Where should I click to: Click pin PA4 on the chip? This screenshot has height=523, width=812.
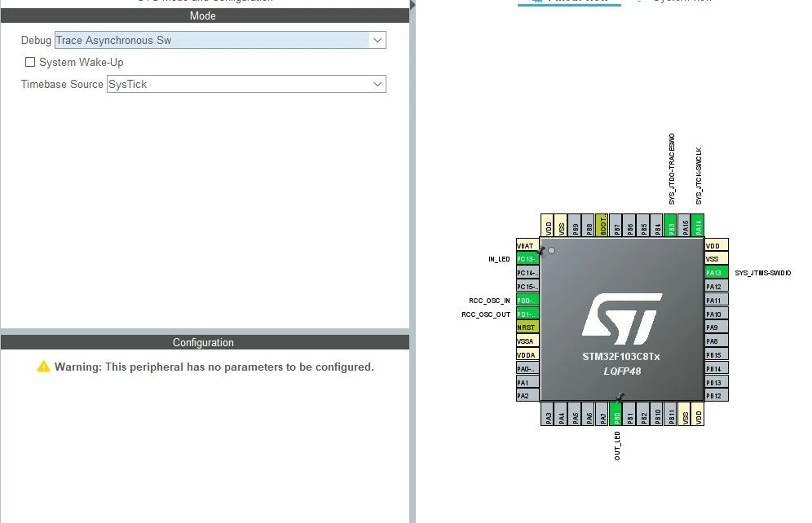[x=561, y=415]
